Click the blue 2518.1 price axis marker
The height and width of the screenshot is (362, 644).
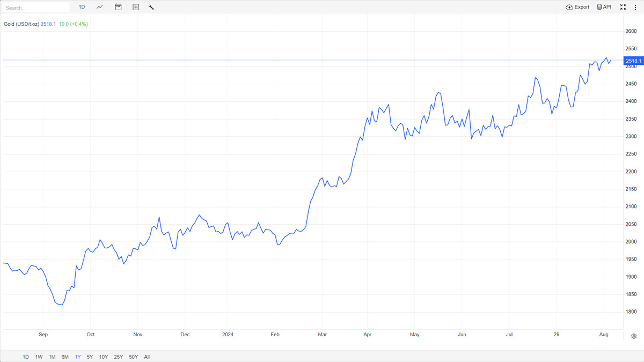click(634, 61)
